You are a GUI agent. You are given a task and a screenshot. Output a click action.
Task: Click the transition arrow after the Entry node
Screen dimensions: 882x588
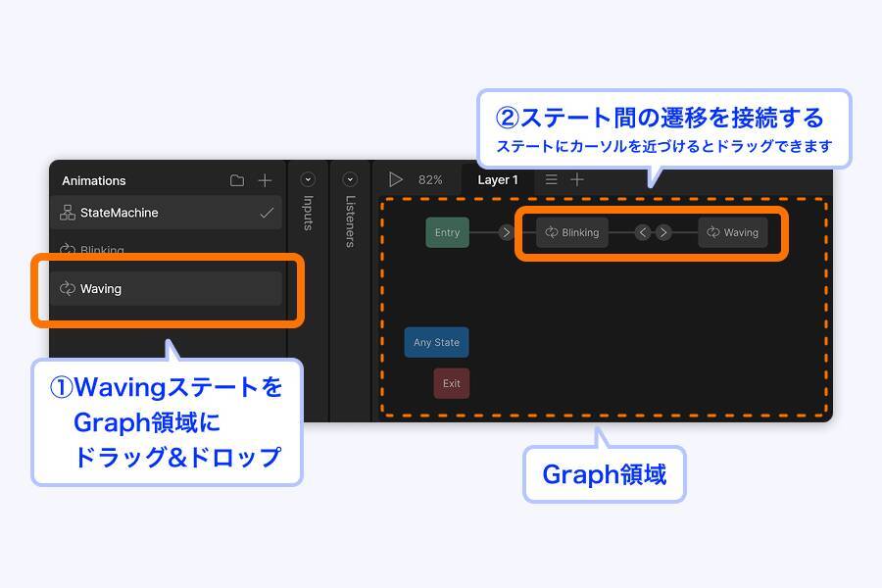coord(507,232)
